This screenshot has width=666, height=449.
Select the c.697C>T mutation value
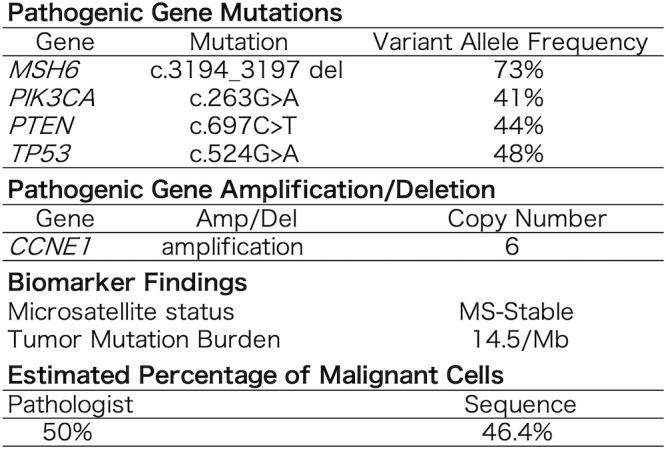pyautogui.click(x=239, y=126)
